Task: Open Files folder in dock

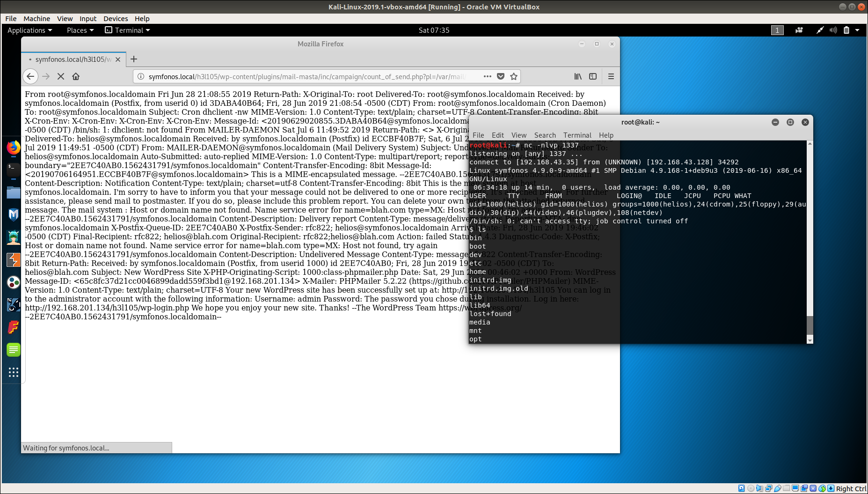Action: pyautogui.click(x=14, y=192)
